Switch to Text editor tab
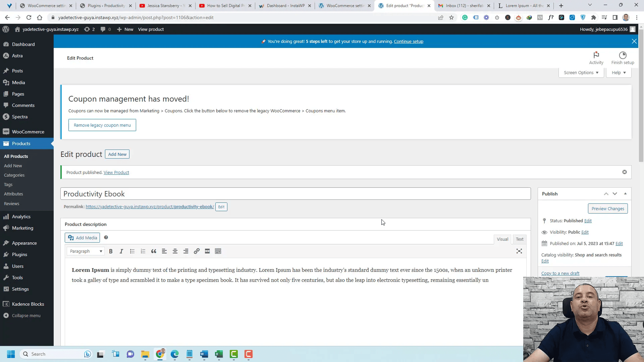Screen dimensions: 644x362 (x=520, y=239)
